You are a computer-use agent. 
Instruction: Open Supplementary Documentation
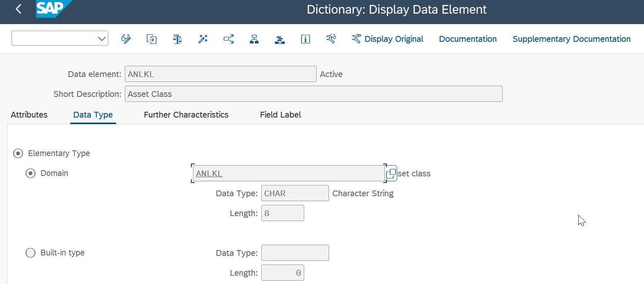pyautogui.click(x=571, y=39)
